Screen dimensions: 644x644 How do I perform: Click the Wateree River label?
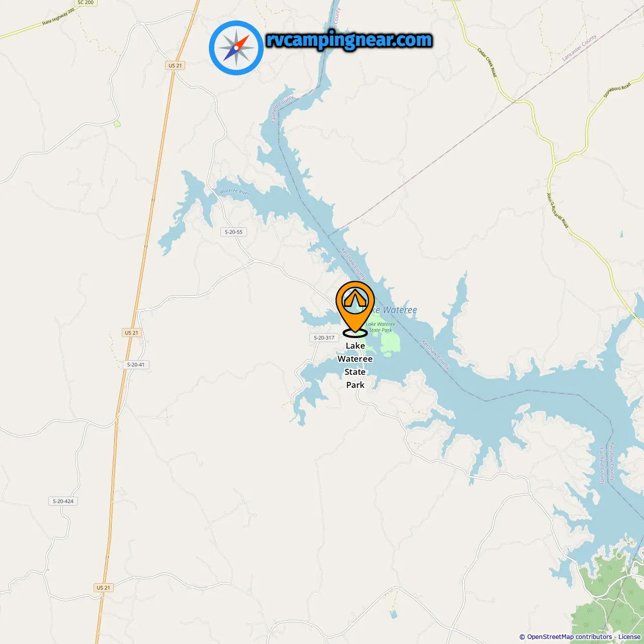[234, 192]
